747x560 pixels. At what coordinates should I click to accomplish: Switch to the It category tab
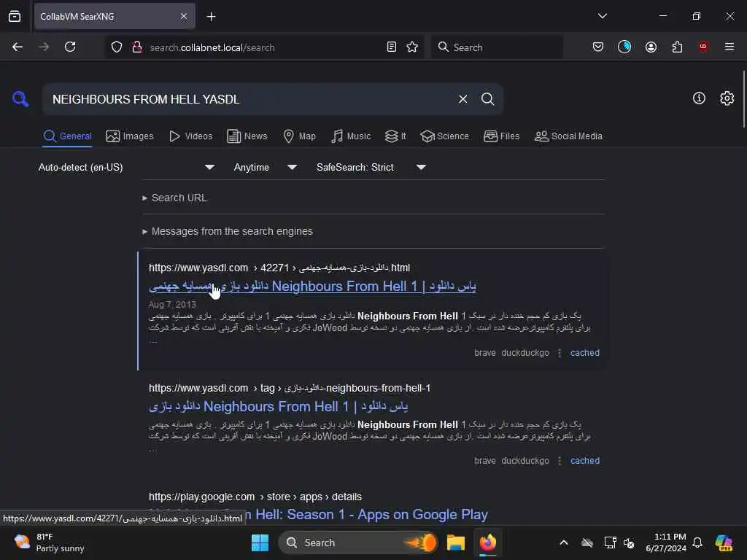[x=395, y=136]
